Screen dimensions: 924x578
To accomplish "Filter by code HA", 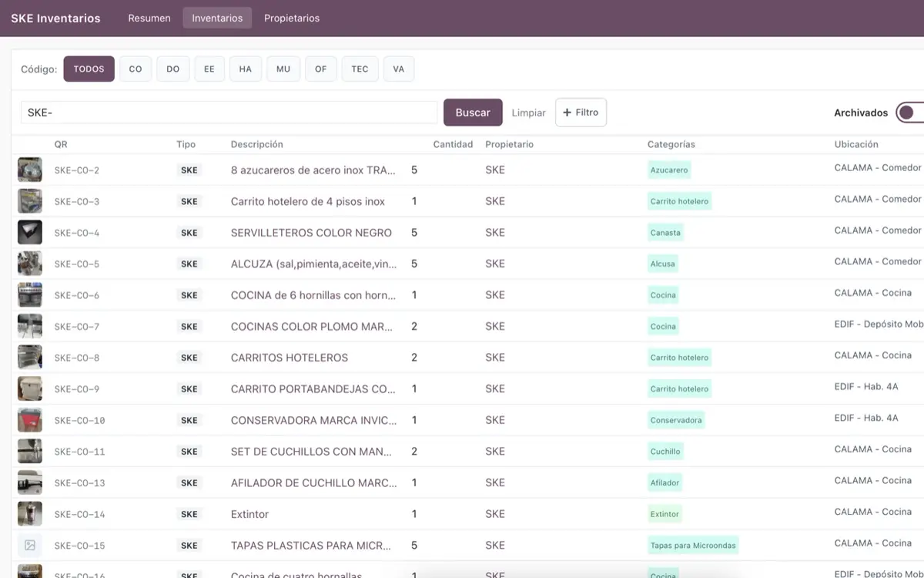I will point(246,69).
